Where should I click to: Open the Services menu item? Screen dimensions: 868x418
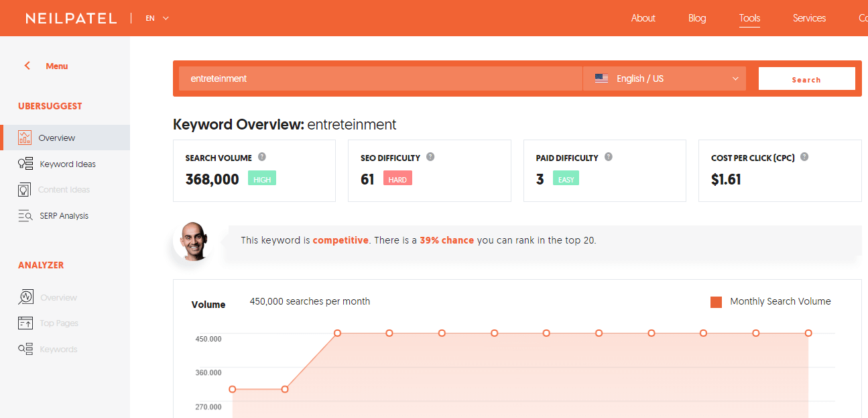coord(809,18)
